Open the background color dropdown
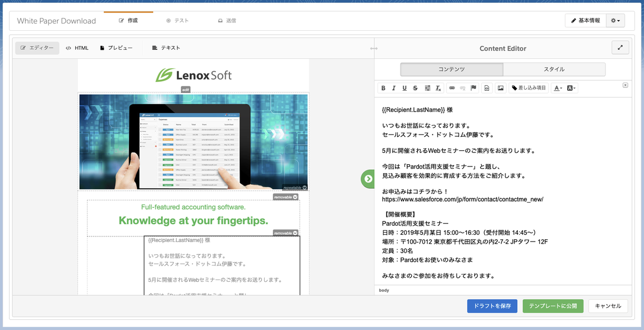 [571, 88]
